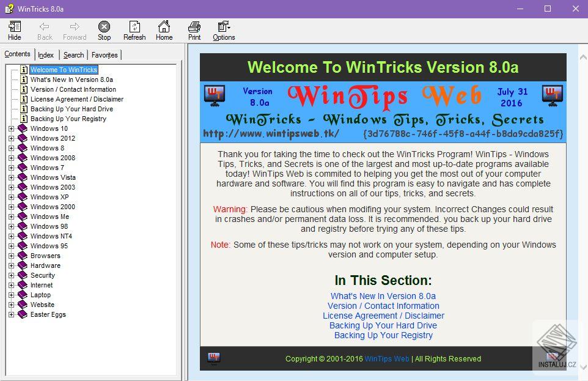The width and height of the screenshot is (588, 381).
Task: Expand the Windows XP tree node
Action: pos(11,197)
